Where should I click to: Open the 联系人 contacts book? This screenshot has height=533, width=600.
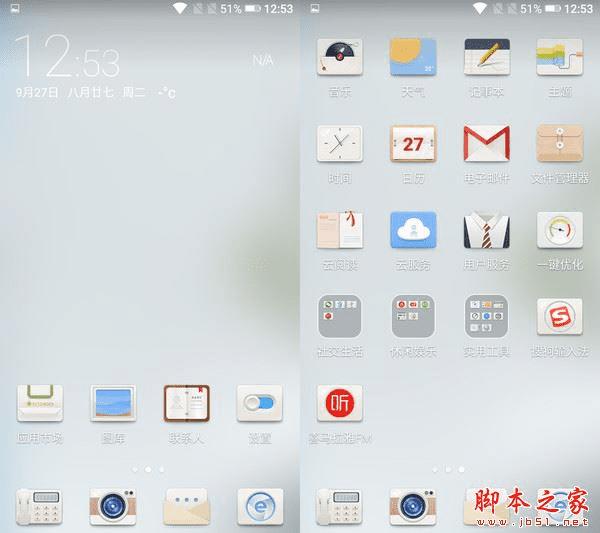coord(186,403)
